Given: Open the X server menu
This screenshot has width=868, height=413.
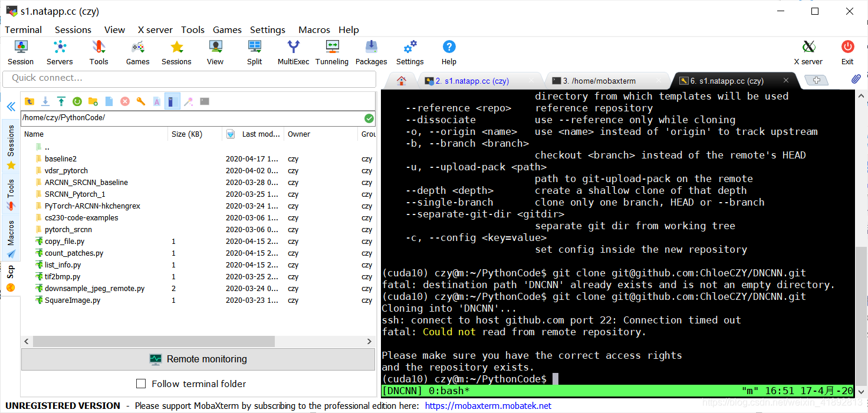Looking at the screenshot, I should pos(155,29).
